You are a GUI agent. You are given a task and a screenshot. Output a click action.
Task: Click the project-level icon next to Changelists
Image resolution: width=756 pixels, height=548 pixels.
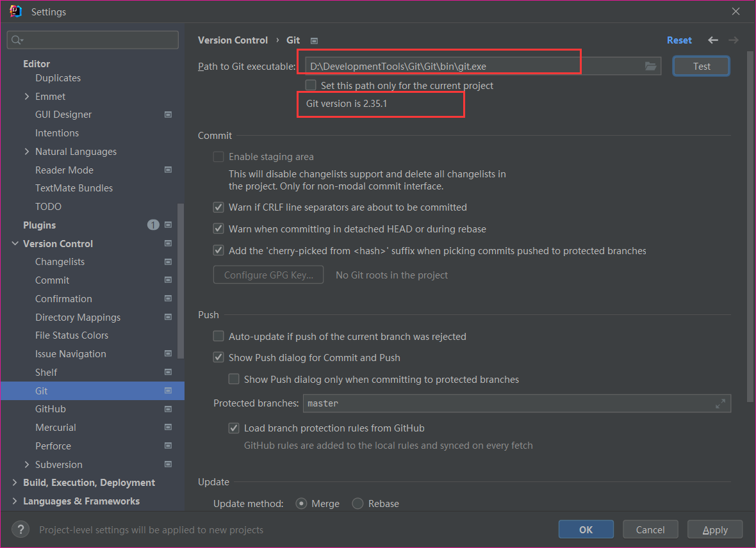coord(168,262)
